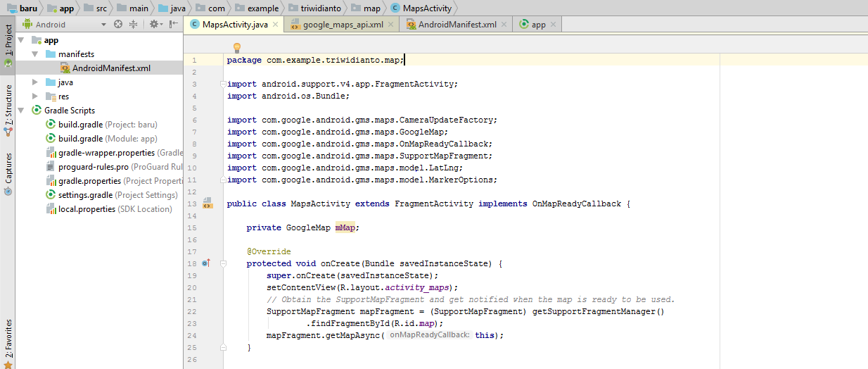The width and height of the screenshot is (868, 369).
Task: Close the MapsActivity.java tab
Action: [276, 25]
